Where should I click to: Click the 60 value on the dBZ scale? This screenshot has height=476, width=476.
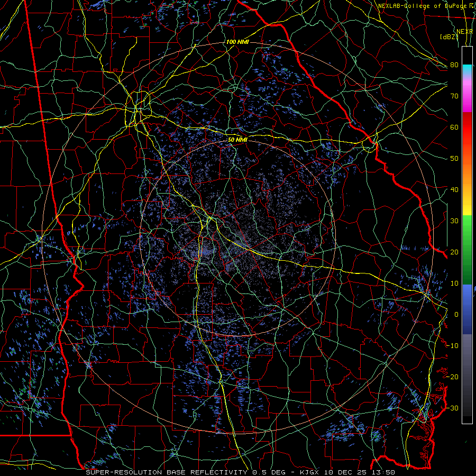point(454,127)
